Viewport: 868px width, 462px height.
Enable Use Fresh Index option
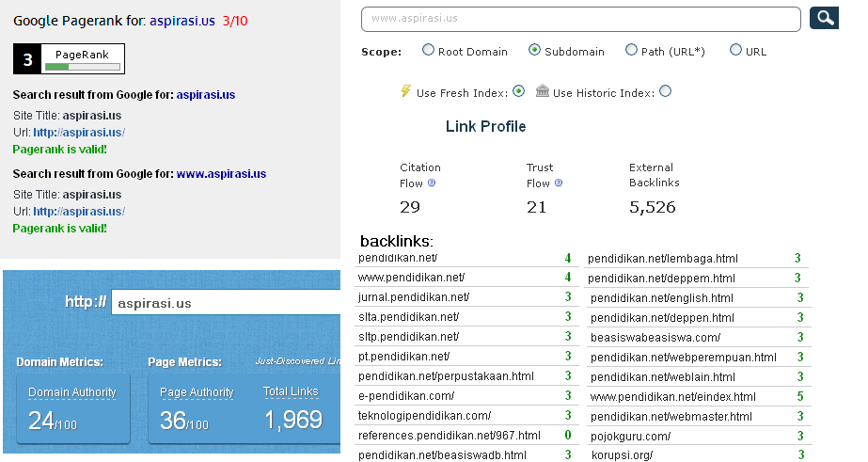[x=519, y=91]
